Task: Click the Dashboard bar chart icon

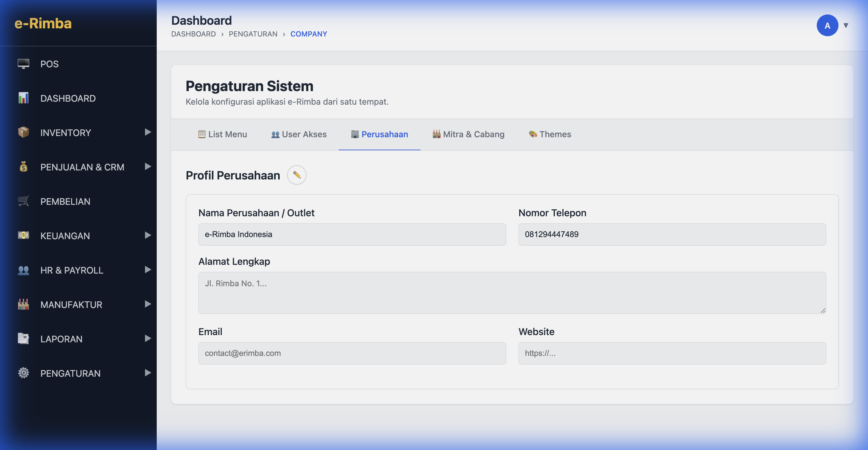Action: coord(23,98)
